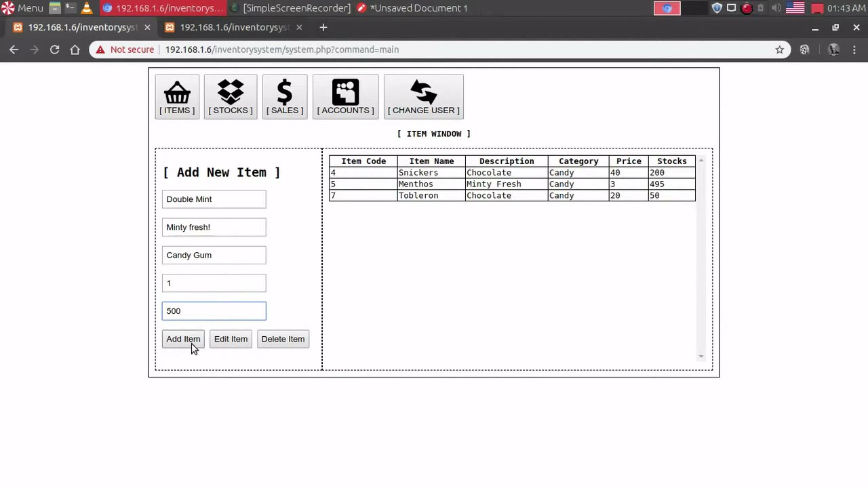The width and height of the screenshot is (868, 488).
Task: Click the Stocks column header
Action: click(x=672, y=161)
